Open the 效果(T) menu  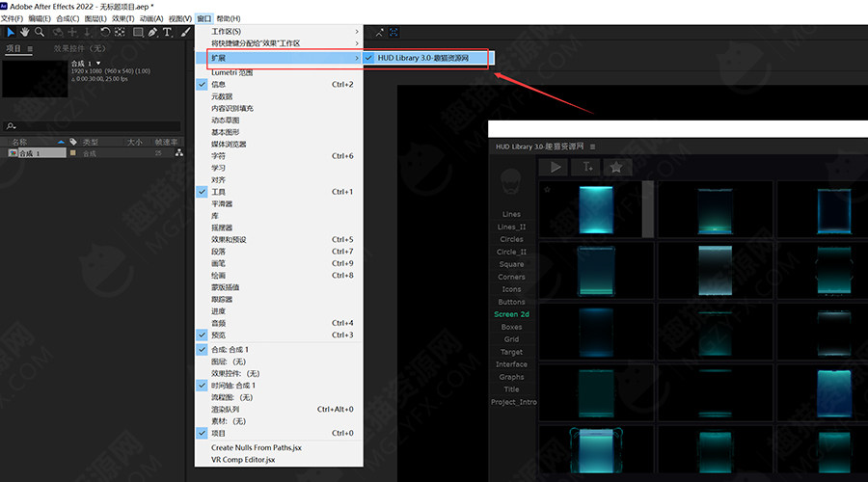point(122,18)
